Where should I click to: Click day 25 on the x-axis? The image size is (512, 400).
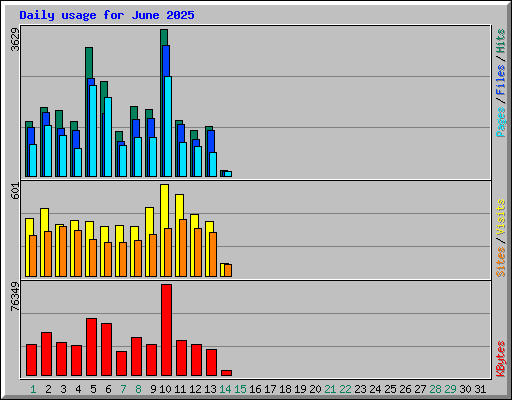click(390, 389)
